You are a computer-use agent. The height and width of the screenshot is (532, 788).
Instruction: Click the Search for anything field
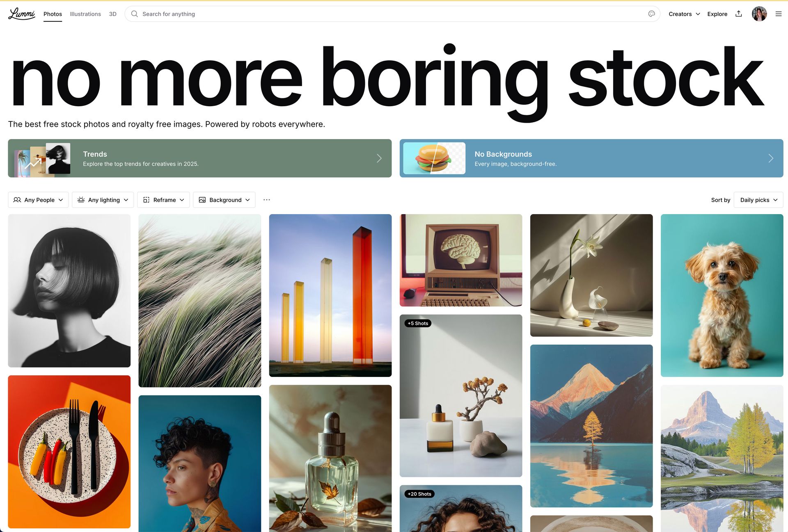tap(392, 14)
